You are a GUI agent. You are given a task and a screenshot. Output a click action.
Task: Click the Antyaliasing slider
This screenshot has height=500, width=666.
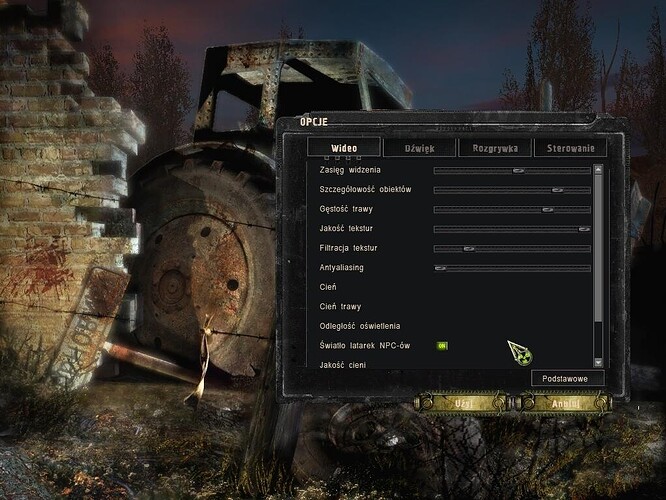coord(512,268)
